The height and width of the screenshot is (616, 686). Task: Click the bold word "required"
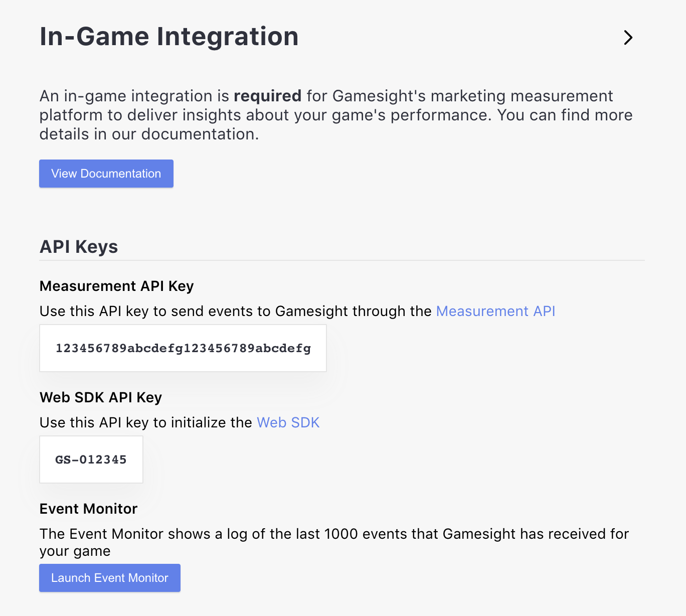pyautogui.click(x=268, y=96)
